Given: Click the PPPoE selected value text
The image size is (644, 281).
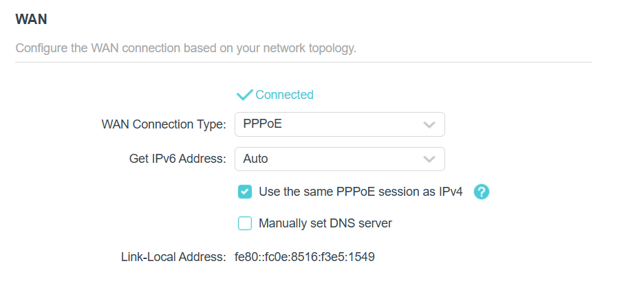Looking at the screenshot, I should (x=262, y=124).
